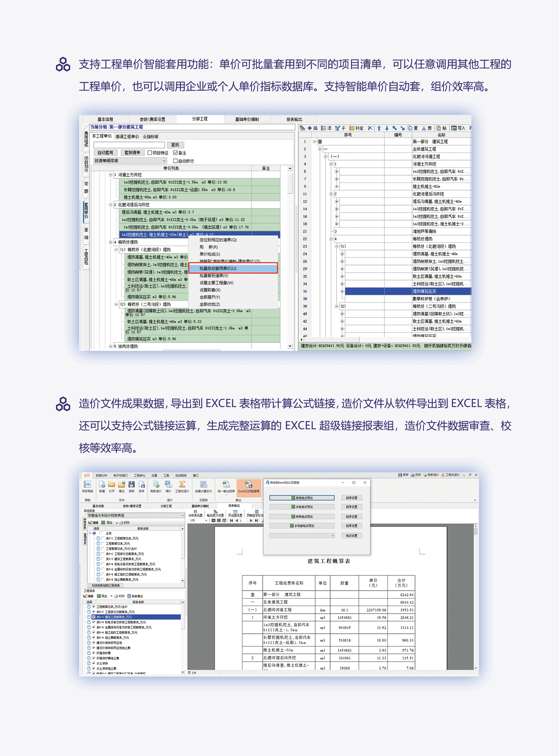This screenshot has width=559, height=756.
Task: Click the 剪 scissors cut icon
Action: [x=424, y=128]
